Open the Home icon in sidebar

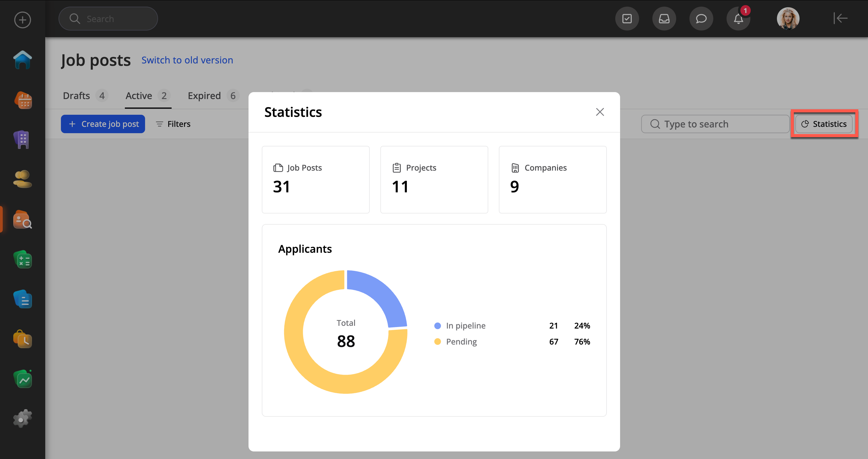(23, 60)
